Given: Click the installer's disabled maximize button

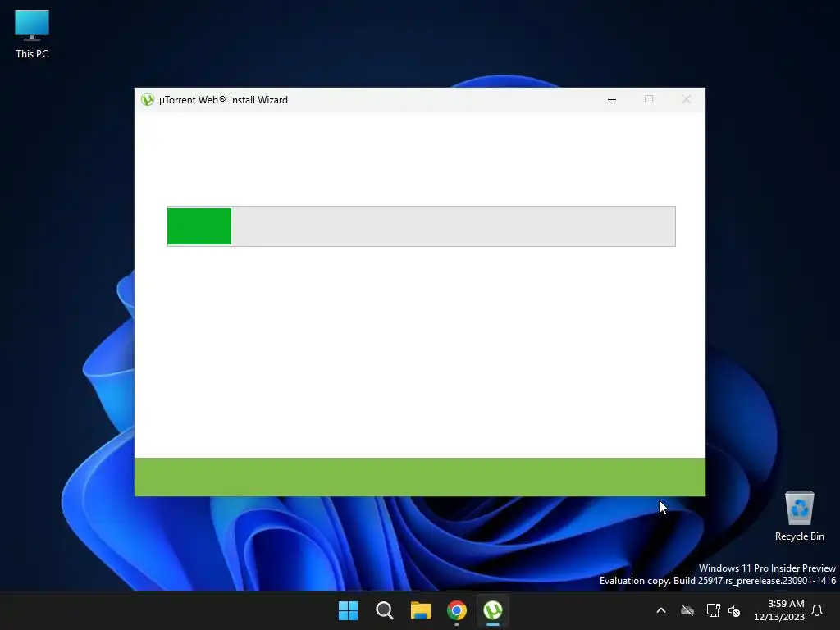Looking at the screenshot, I should pos(649,99).
